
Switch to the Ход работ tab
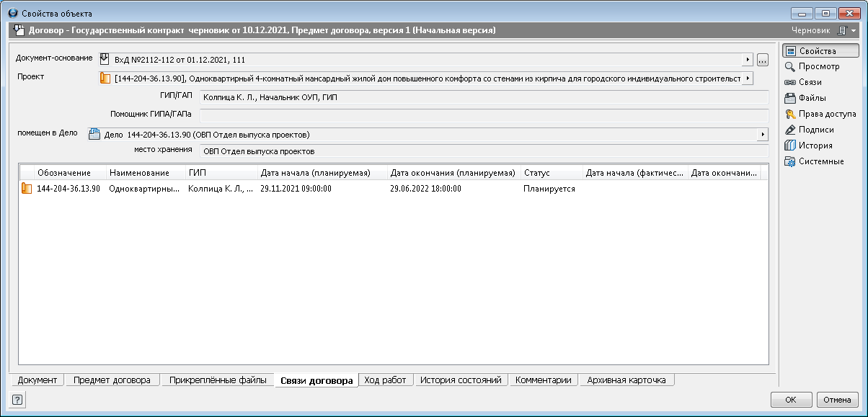click(385, 380)
